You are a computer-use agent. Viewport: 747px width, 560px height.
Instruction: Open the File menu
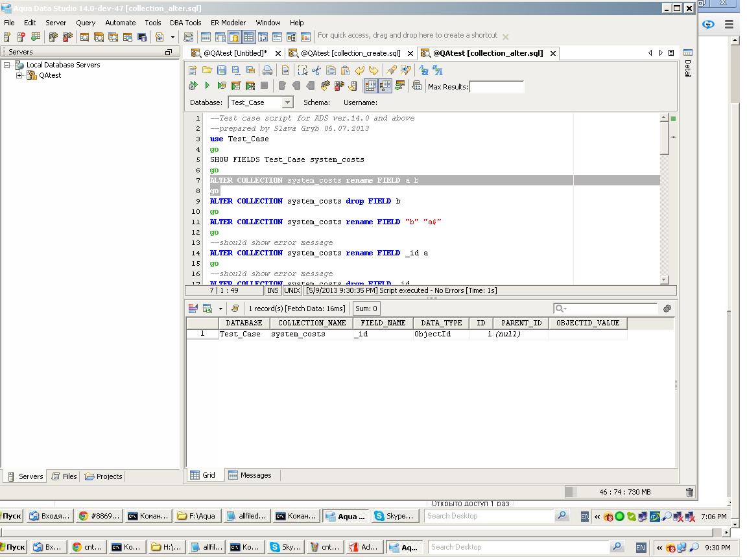click(x=9, y=23)
